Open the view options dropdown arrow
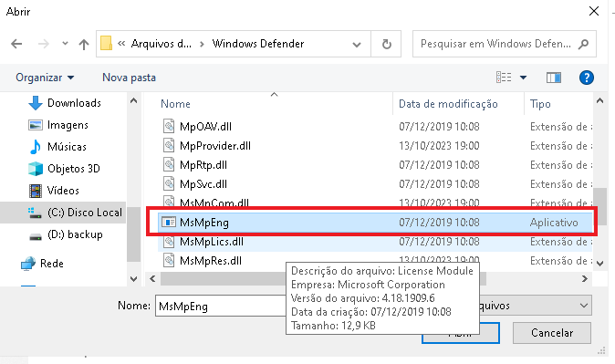Screen dimensions: 615x364 pyautogui.click(x=523, y=78)
